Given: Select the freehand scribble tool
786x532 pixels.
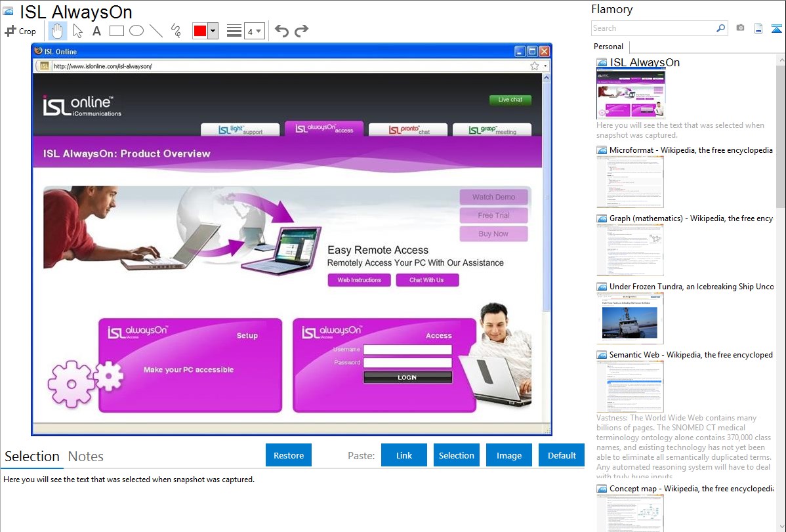Looking at the screenshot, I should (x=176, y=31).
